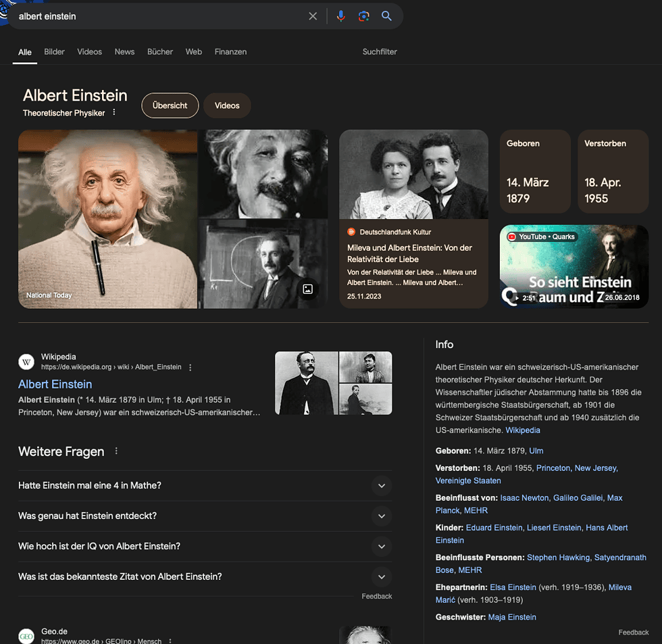
Task: Click the Verstorben 18. Apr. 1955 card
Action: [613, 172]
